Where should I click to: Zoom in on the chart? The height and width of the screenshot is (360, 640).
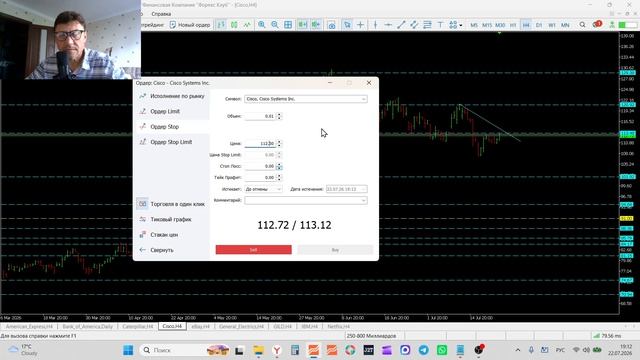pos(262,25)
